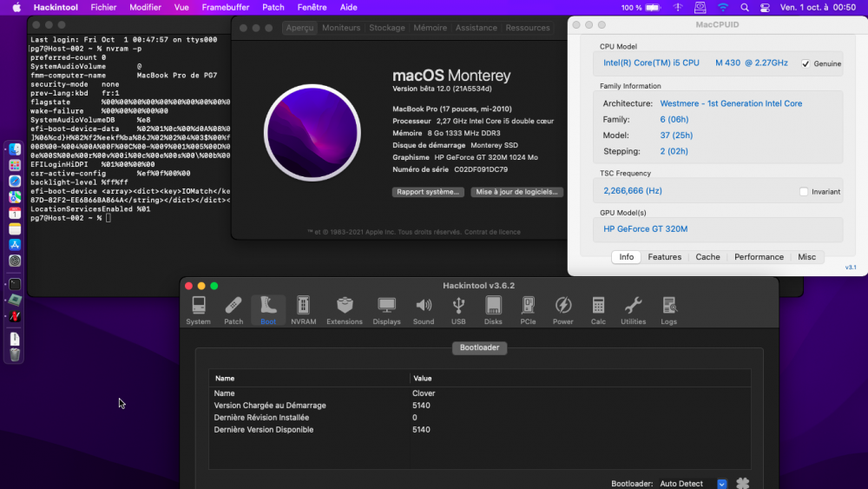
Task: Open the Patch tool in Hackintool toolbar
Action: [233, 310]
